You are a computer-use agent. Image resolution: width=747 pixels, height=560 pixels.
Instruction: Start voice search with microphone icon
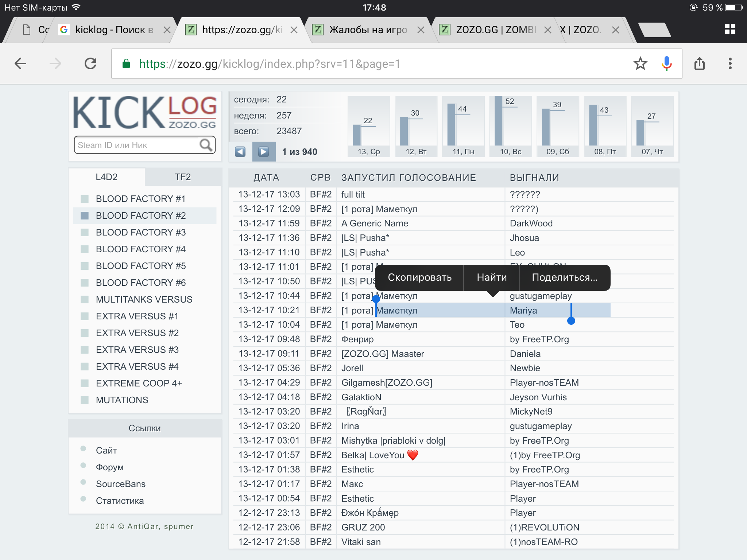pos(666,64)
